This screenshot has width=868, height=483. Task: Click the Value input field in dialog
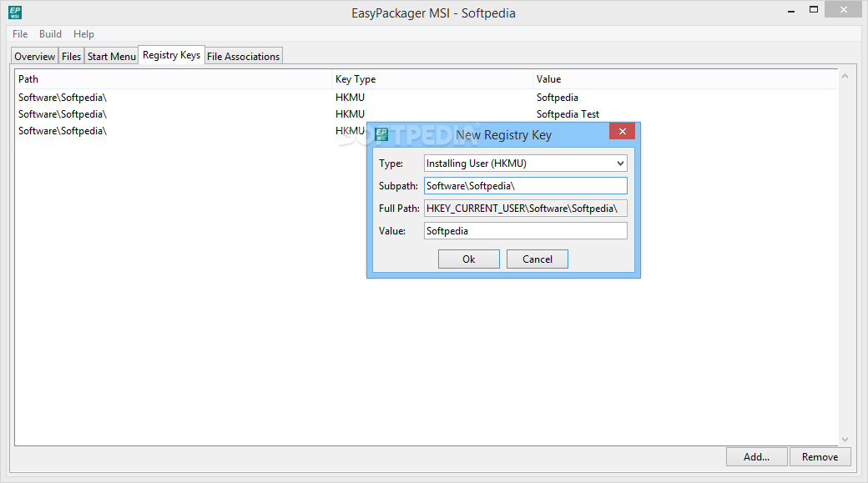pyautogui.click(x=525, y=231)
